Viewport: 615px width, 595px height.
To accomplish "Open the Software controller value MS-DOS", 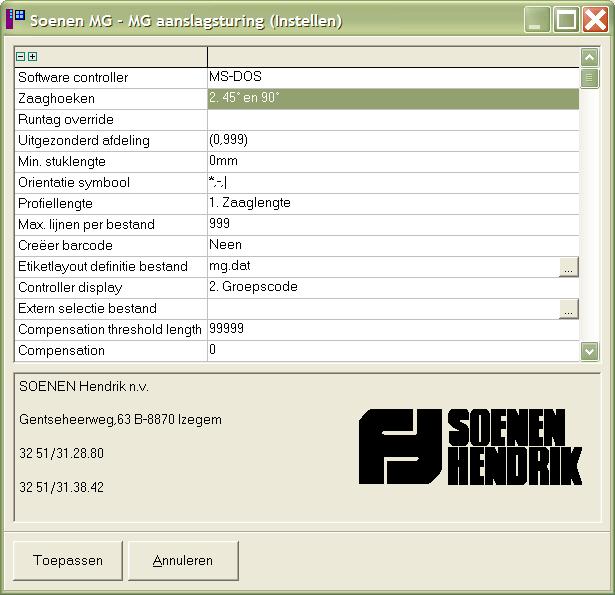I will click(393, 77).
